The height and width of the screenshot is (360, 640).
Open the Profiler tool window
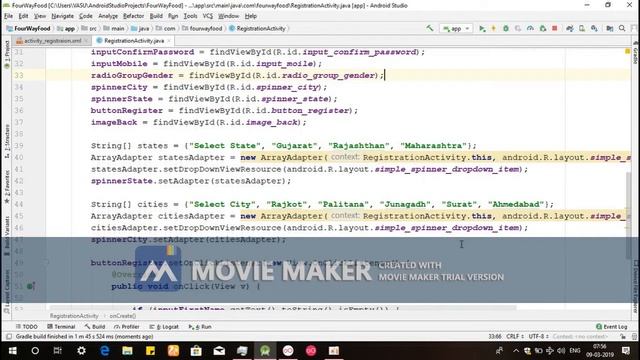pyautogui.click(x=127, y=327)
